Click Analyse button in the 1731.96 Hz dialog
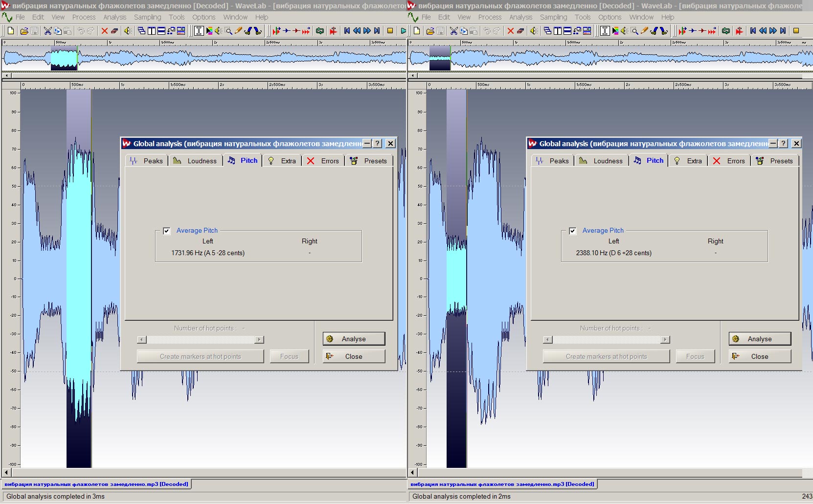 click(x=354, y=339)
